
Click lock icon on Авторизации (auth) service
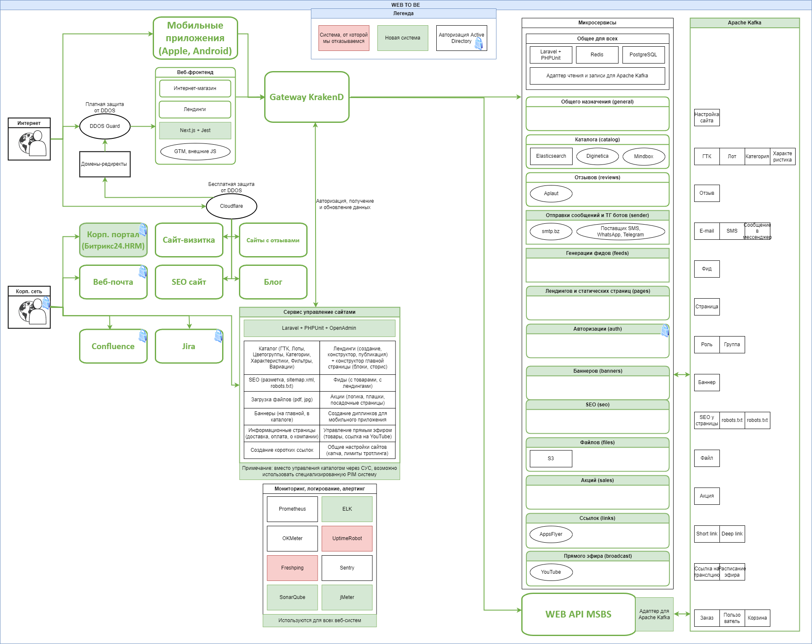click(665, 331)
